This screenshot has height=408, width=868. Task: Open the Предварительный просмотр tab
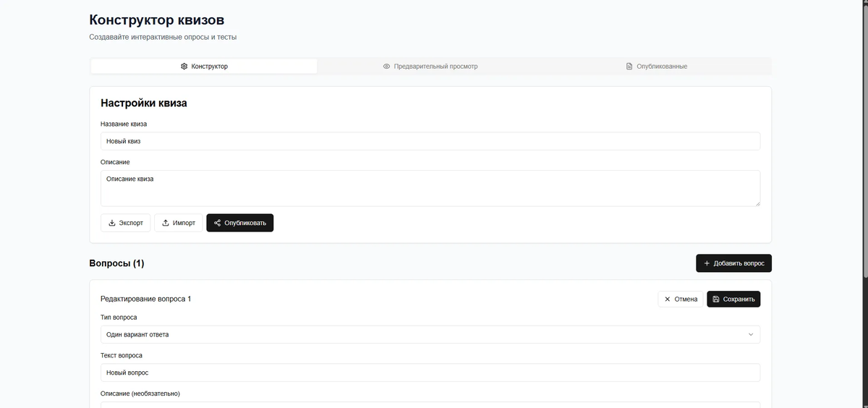(x=430, y=66)
